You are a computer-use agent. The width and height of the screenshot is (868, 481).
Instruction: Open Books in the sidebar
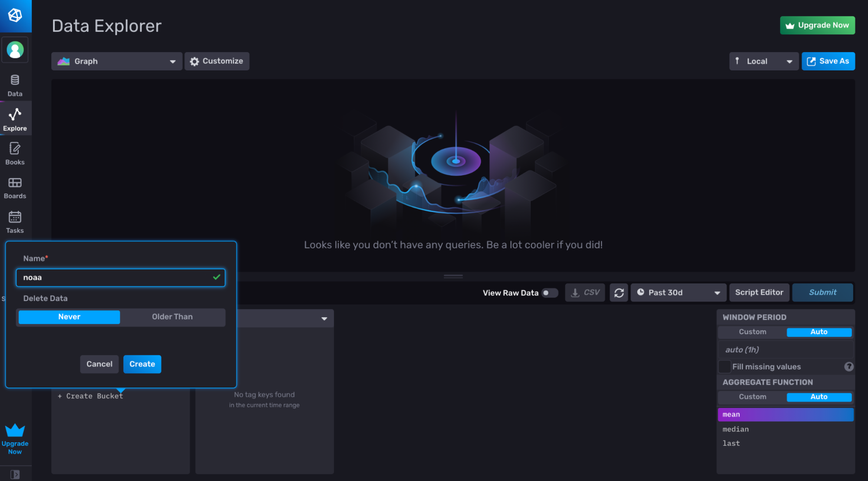[x=15, y=154]
